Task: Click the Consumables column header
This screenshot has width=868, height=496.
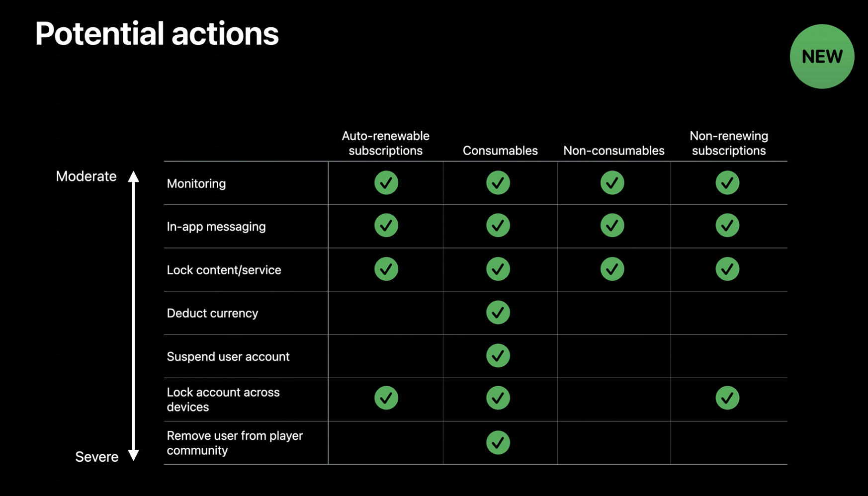Action: (x=500, y=151)
